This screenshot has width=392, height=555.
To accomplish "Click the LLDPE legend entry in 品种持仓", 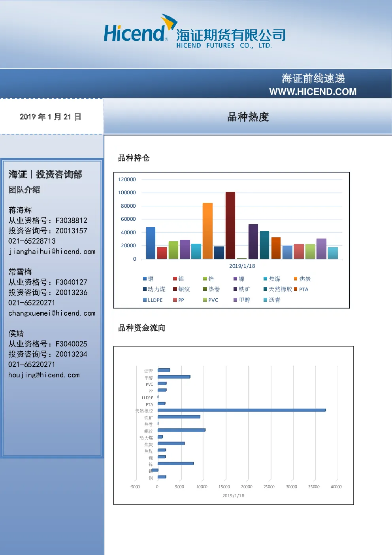I will [153, 300].
